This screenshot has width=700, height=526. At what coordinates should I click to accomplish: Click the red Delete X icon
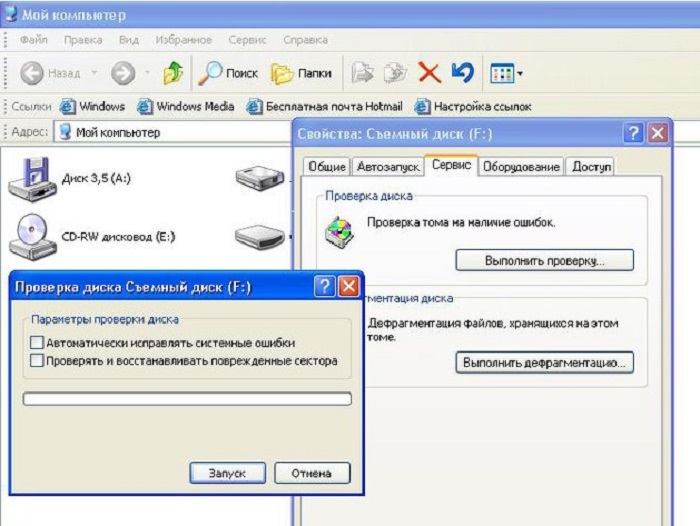(x=429, y=73)
